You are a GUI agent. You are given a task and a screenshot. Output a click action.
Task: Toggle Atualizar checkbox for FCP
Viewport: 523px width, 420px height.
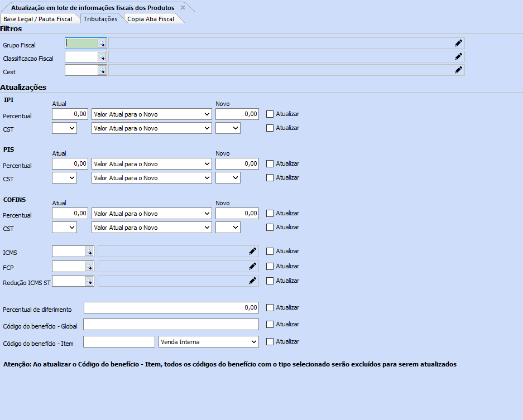pyautogui.click(x=270, y=266)
